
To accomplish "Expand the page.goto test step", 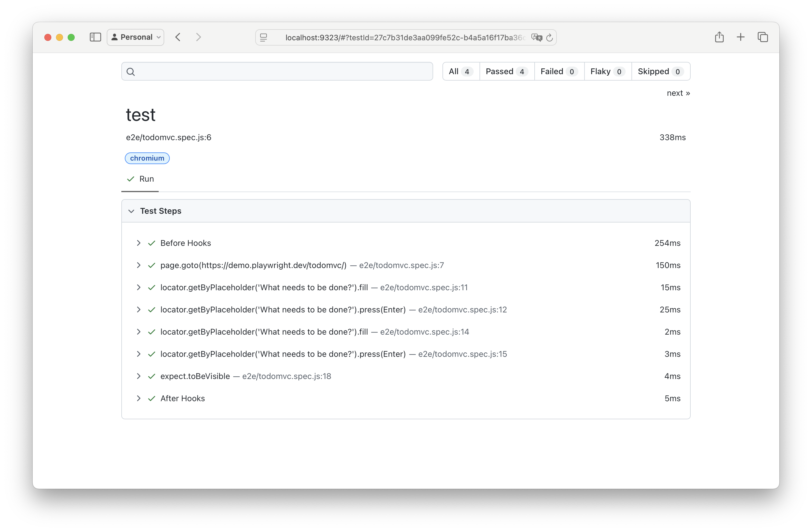I will pos(139,265).
